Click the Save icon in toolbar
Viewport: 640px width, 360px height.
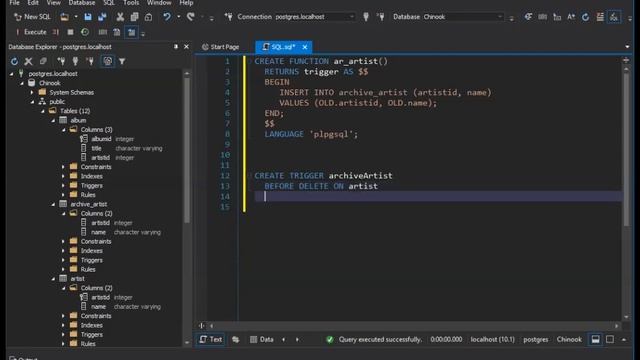point(88,17)
